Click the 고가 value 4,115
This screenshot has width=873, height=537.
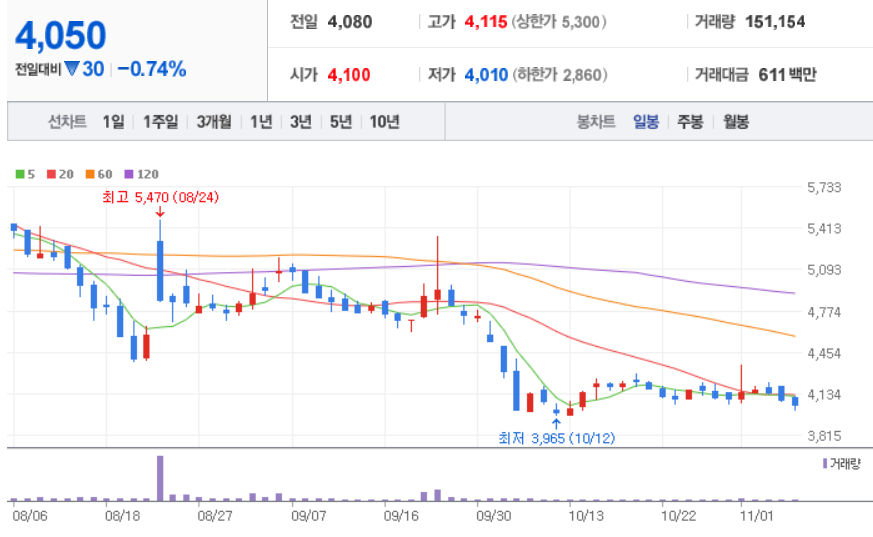pyautogui.click(x=485, y=22)
